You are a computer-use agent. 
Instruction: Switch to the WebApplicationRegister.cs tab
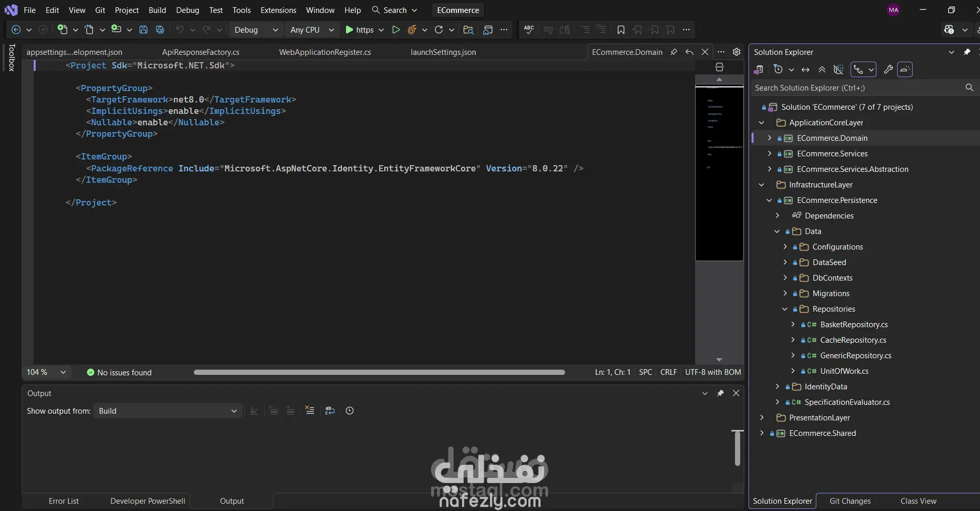point(325,52)
